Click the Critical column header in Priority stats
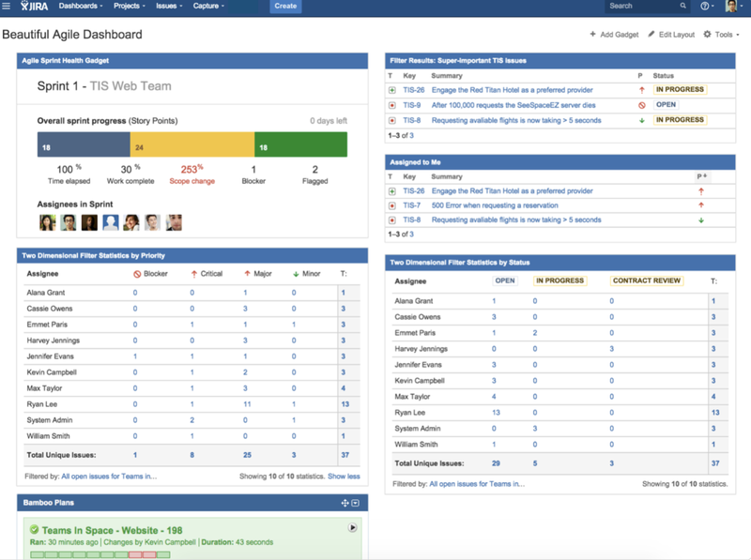This screenshot has height=560, width=751. (x=207, y=274)
